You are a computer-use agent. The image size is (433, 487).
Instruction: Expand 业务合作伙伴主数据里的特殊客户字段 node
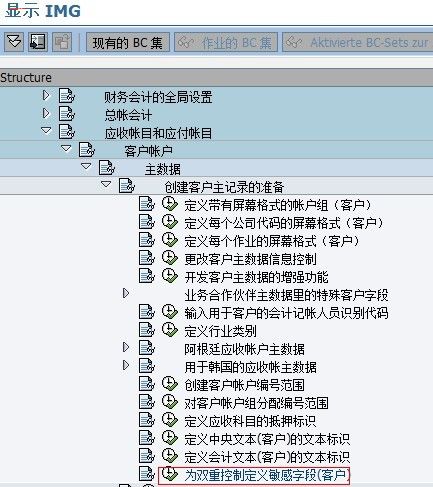(x=126, y=294)
